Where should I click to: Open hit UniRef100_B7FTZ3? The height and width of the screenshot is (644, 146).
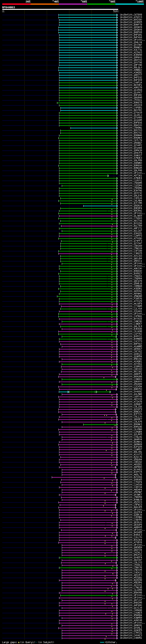click(131, 414)
